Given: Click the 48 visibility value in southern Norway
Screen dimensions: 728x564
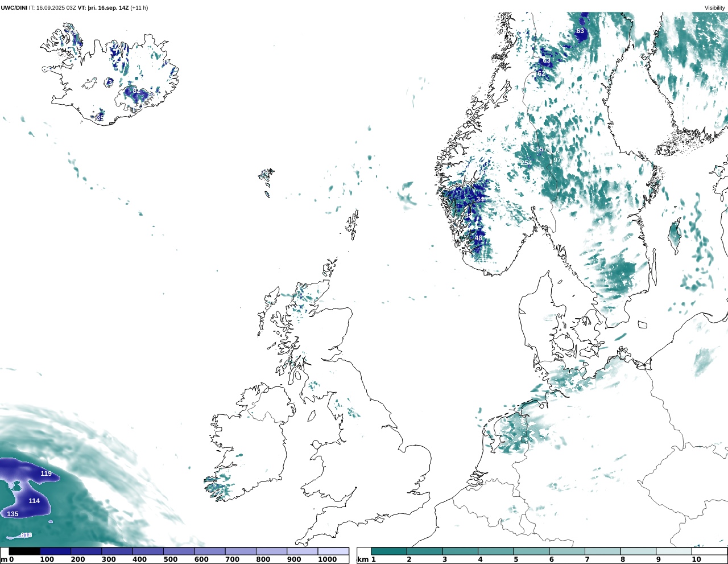Looking at the screenshot, I should pos(478,238).
